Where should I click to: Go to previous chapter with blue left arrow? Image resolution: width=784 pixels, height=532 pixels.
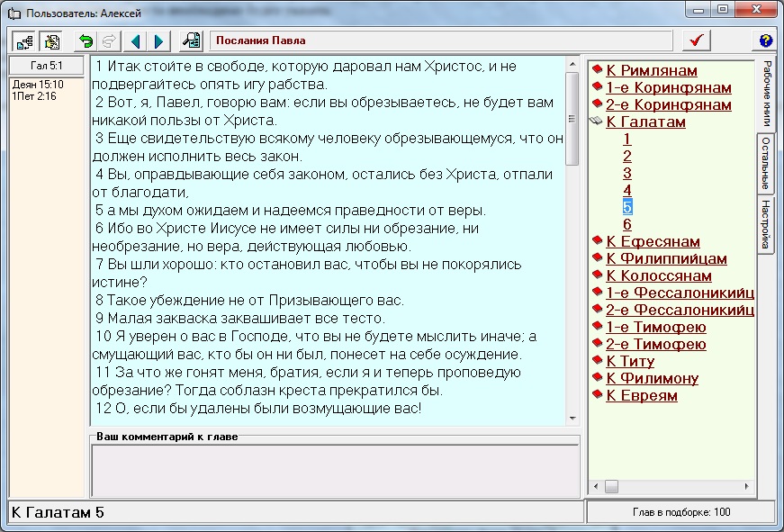[136, 41]
